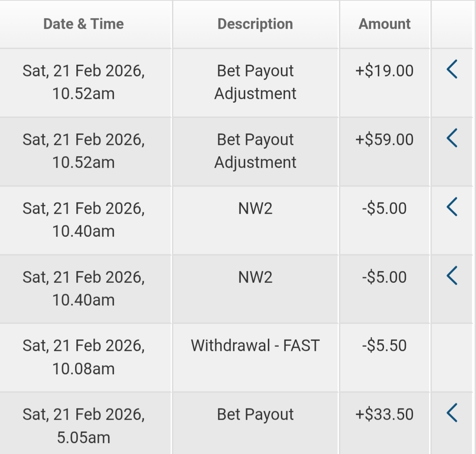Click the upper NW2 description
The image size is (476, 454).
point(255,209)
